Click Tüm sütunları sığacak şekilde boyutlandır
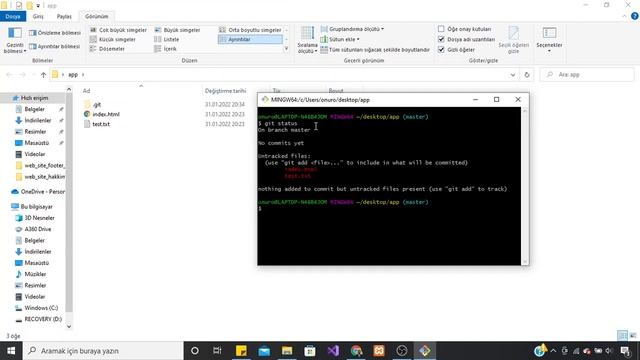Screen dimensions: 640x360 [x=375, y=50]
